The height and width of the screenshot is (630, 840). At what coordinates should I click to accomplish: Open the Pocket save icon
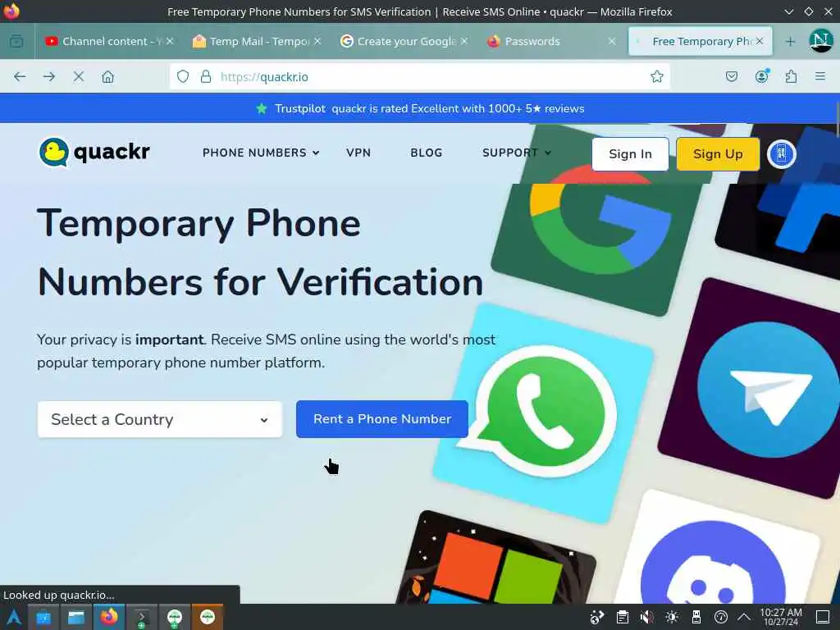(731, 76)
